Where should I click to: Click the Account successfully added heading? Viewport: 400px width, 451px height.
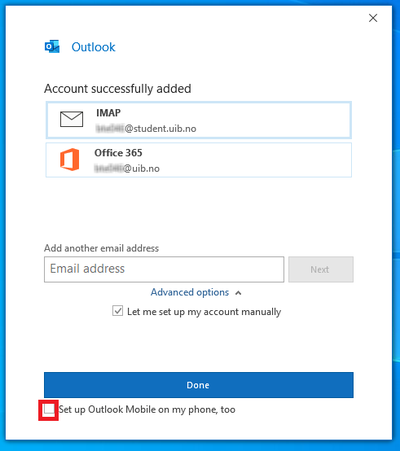click(x=118, y=89)
